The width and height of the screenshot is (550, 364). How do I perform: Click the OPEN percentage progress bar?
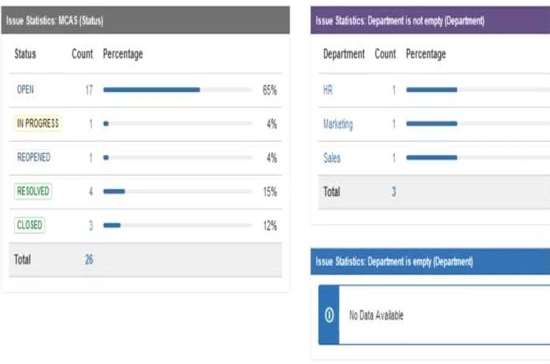(177, 90)
